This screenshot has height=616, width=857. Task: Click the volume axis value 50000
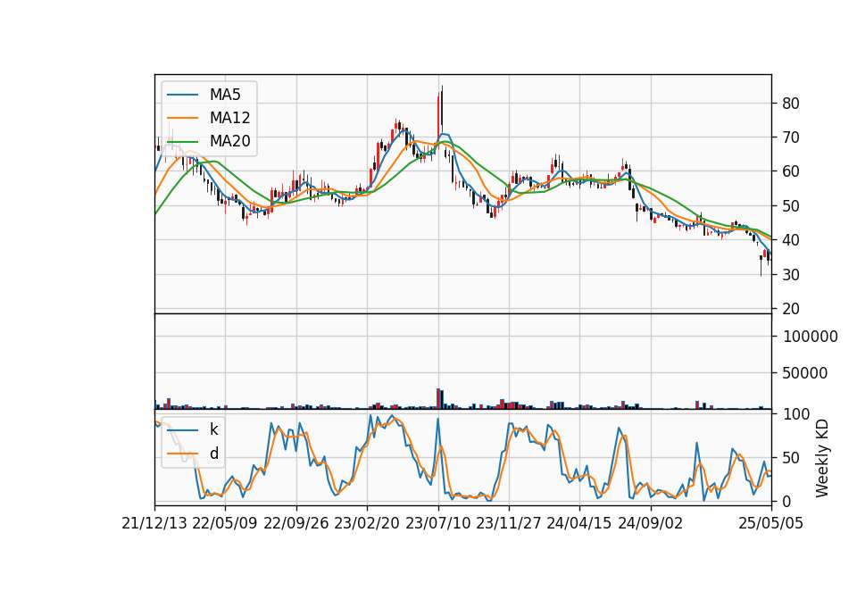coord(805,373)
